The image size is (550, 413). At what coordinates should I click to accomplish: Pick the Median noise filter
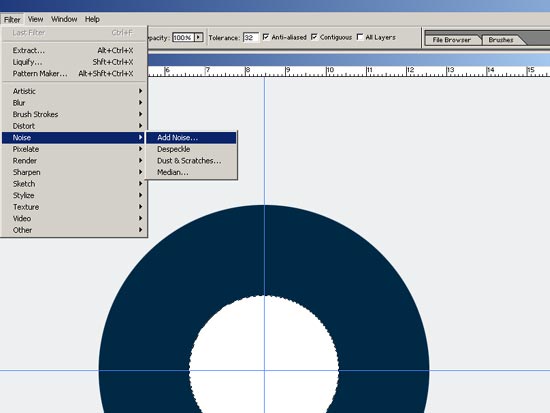click(x=191, y=172)
